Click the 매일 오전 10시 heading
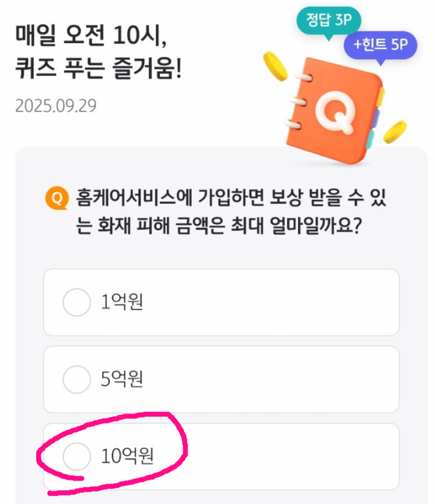Image resolution: width=435 pixels, height=504 pixels. click(x=91, y=35)
